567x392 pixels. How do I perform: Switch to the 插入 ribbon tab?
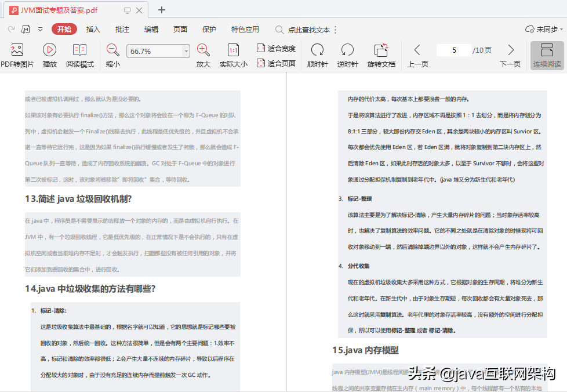point(93,30)
